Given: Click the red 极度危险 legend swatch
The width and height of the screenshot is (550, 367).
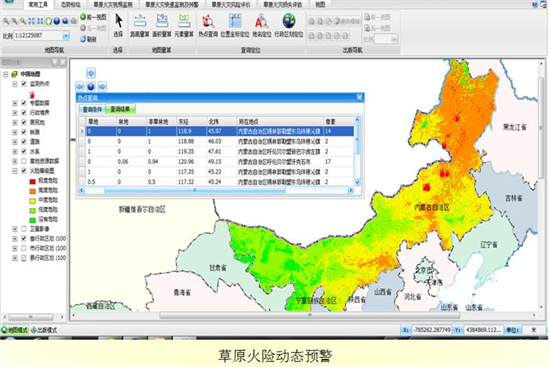Looking at the screenshot, I should (33, 181).
